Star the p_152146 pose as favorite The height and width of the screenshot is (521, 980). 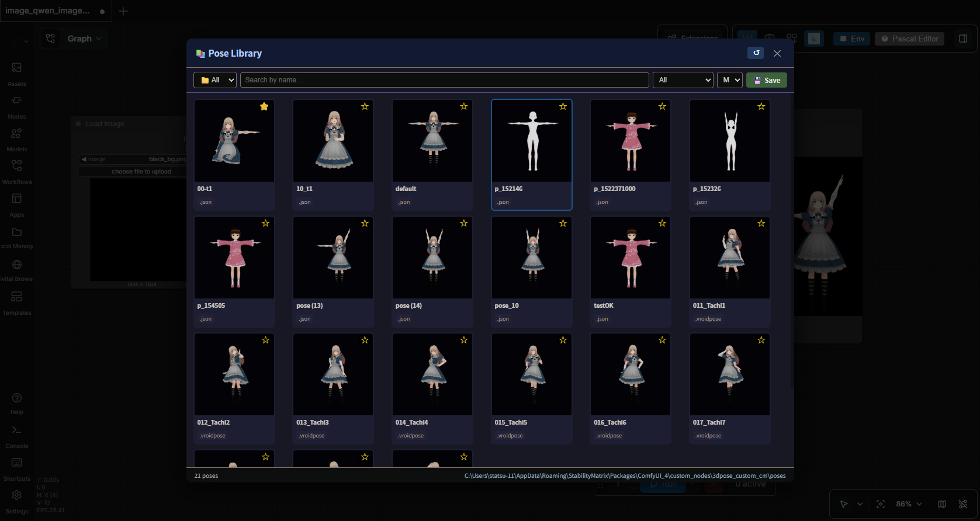tap(563, 106)
